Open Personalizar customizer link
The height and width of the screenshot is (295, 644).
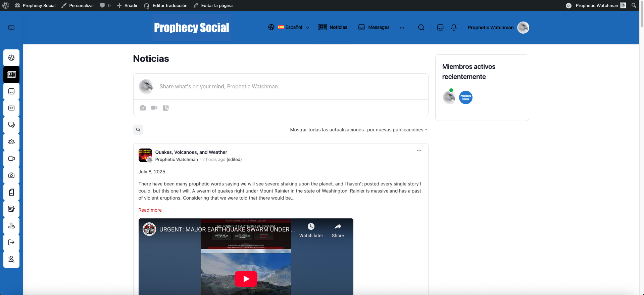78,5
